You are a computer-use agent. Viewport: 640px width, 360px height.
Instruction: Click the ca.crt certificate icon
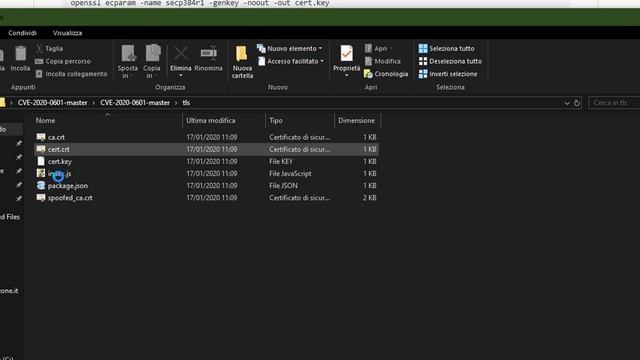pyautogui.click(x=41, y=137)
